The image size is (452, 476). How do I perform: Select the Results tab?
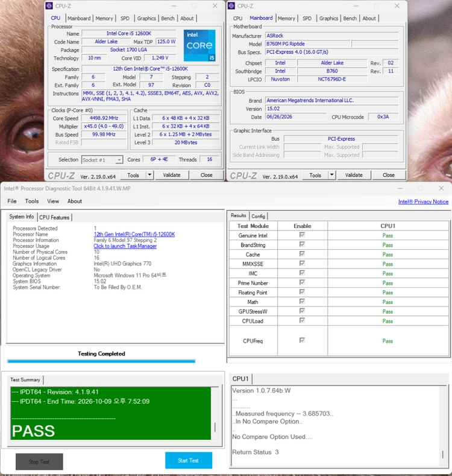pyautogui.click(x=239, y=215)
